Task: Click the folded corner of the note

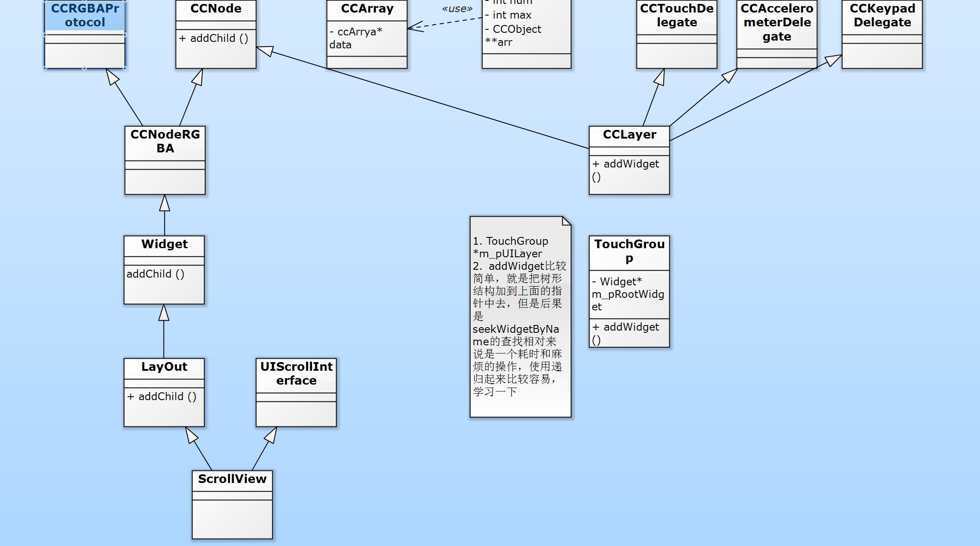Action: click(567, 221)
